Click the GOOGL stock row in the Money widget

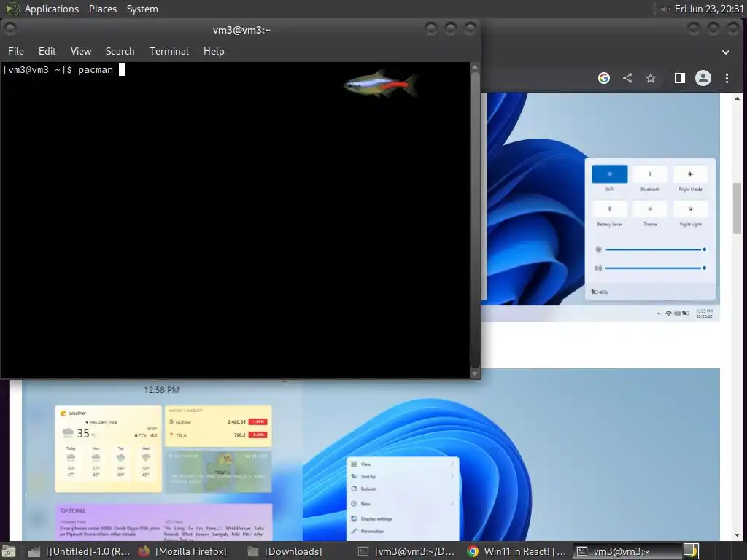point(218,422)
